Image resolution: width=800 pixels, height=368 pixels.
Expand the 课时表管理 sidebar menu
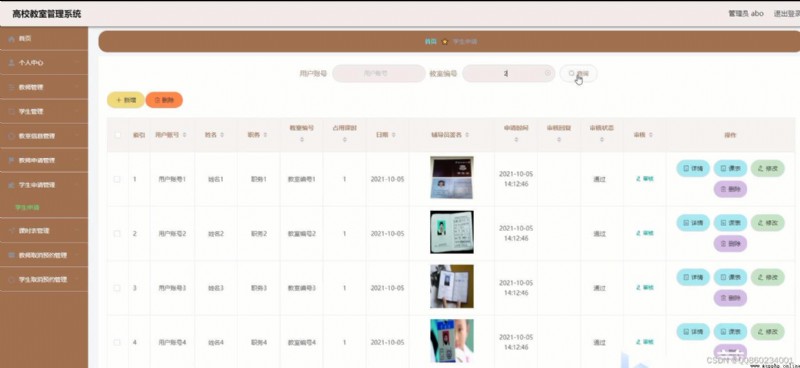click(44, 231)
